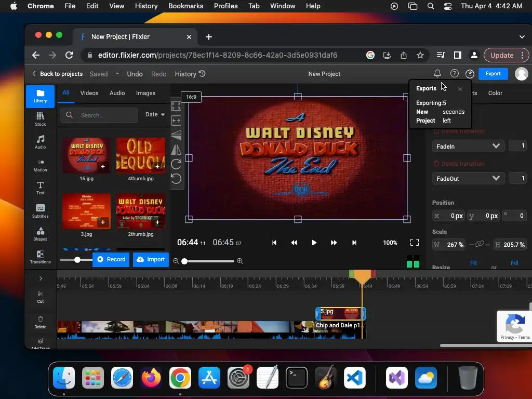
Task: Play the video preview
Action: point(314,243)
